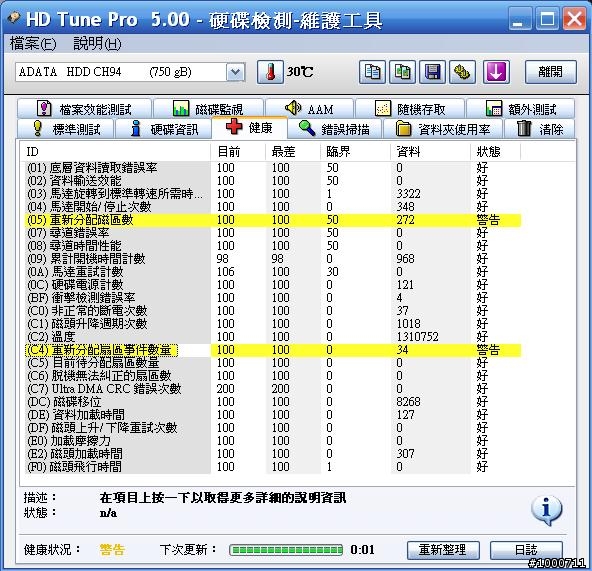This screenshot has height=571, width=592.
Task: Select row (DE) 資料加載時間
Action: coord(273,415)
